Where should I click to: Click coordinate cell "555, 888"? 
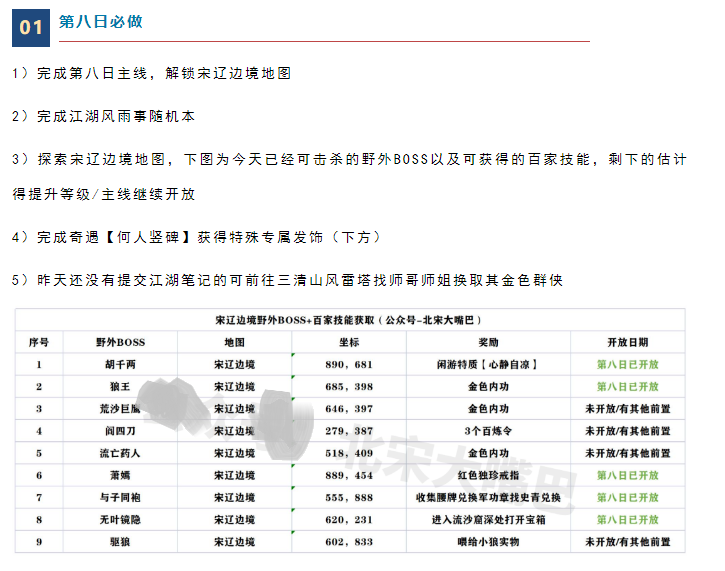click(349, 497)
